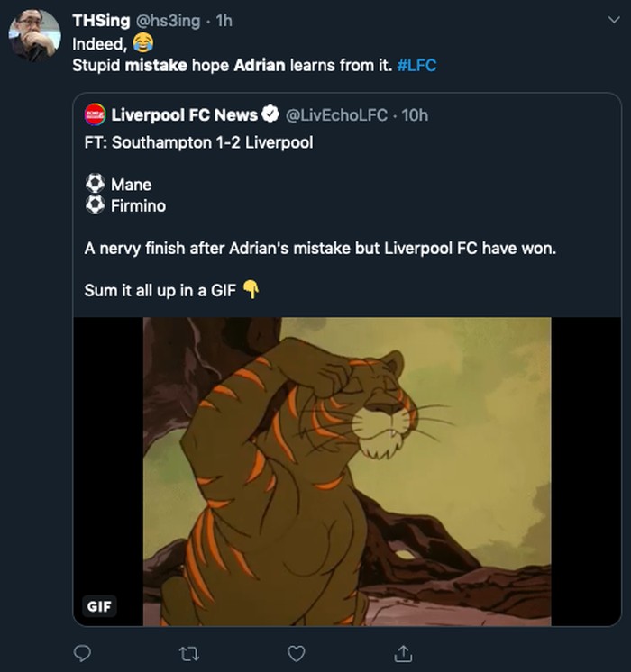631x672 pixels.
Task: Open the 1h tweet timestamp
Action: point(224,21)
